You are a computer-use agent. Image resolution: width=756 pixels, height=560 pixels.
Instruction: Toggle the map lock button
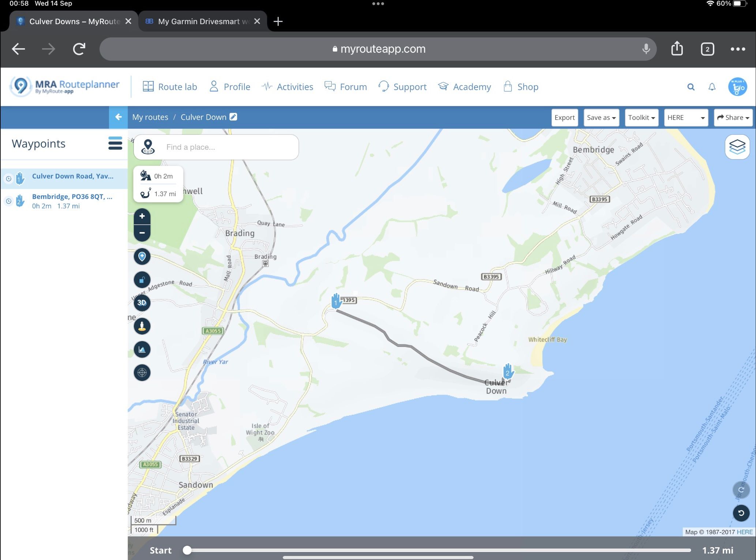142,280
